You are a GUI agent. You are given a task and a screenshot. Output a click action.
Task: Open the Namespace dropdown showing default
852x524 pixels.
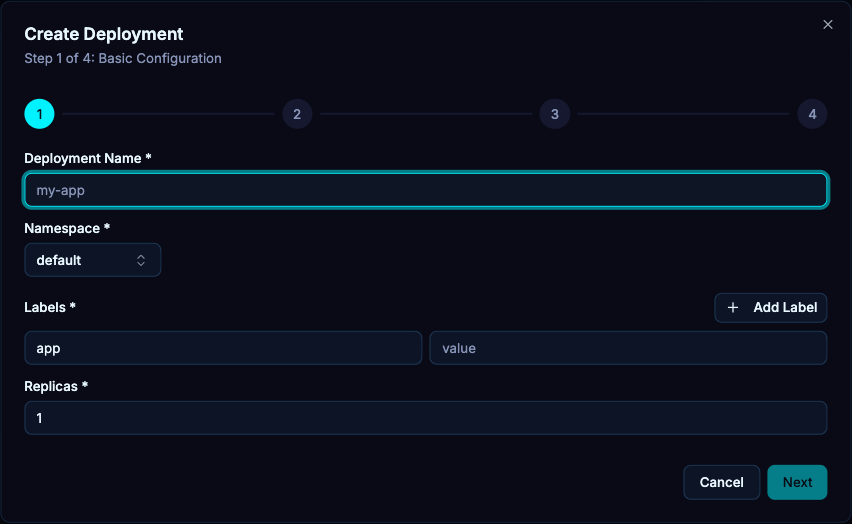click(x=93, y=260)
